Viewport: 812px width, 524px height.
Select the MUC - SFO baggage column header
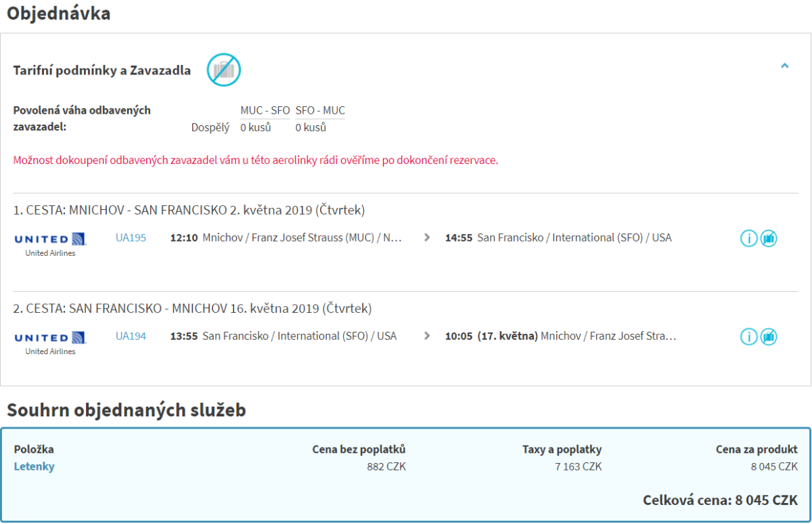265,110
